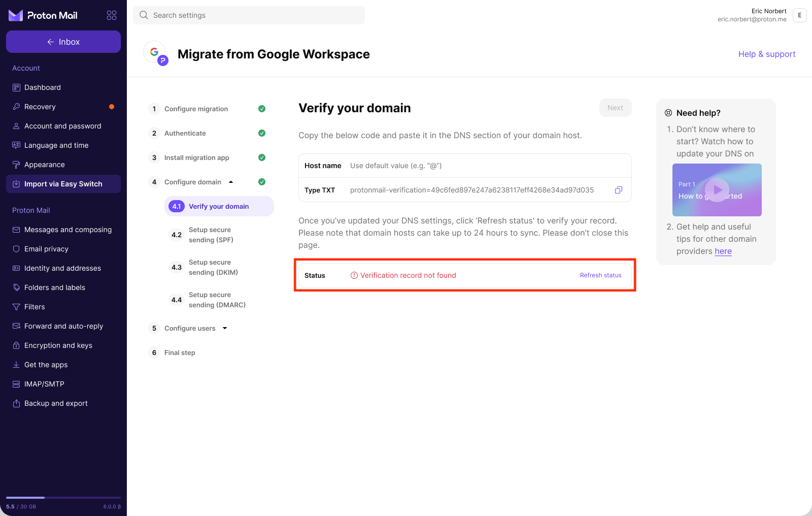Click the Import via Easy Switch icon
The width and height of the screenshot is (812, 516).
[16, 184]
